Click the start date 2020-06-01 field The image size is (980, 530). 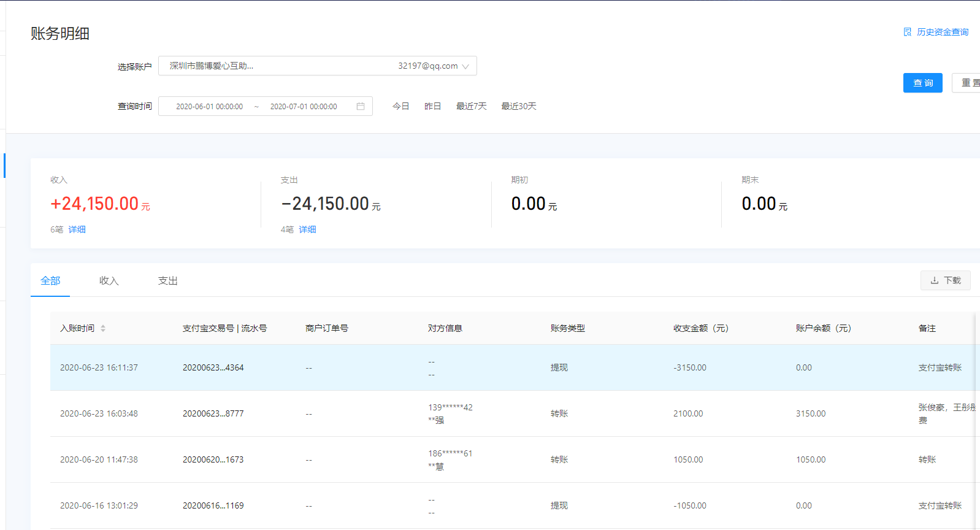coord(209,106)
